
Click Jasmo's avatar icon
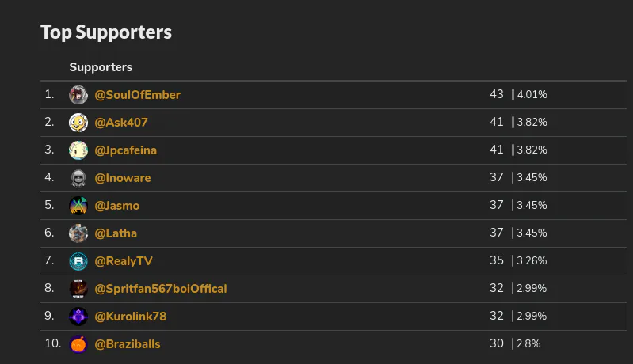78,206
